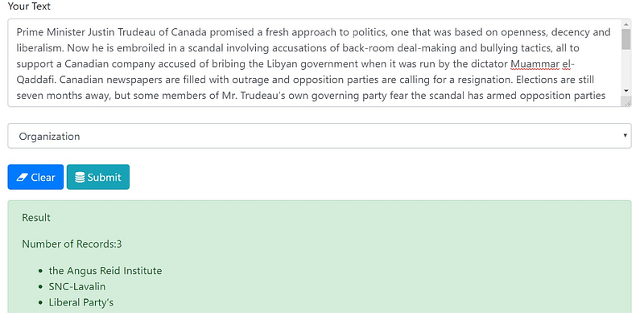The height and width of the screenshot is (332, 644).
Task: Submit the text for entity extraction
Action: [x=97, y=177]
